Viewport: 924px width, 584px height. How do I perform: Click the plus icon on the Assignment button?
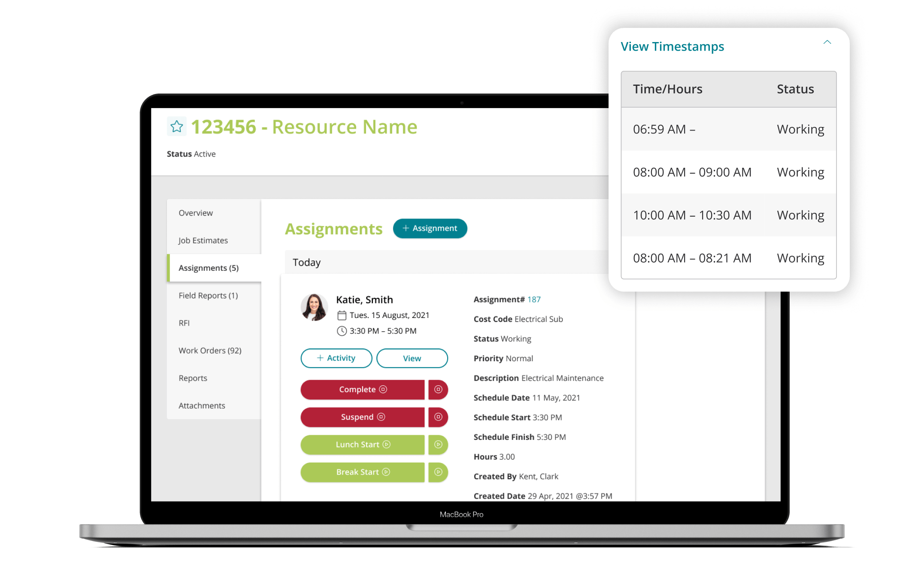(x=405, y=228)
